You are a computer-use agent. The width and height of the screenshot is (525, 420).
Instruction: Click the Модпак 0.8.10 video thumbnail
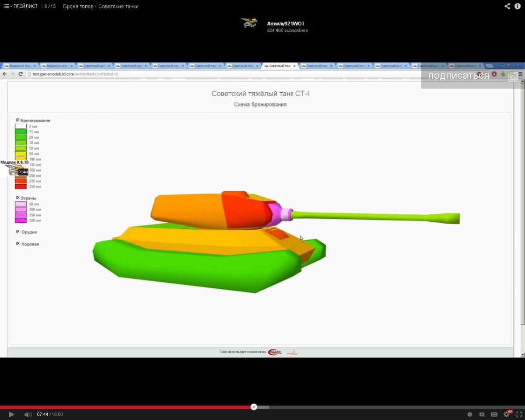coord(15,168)
